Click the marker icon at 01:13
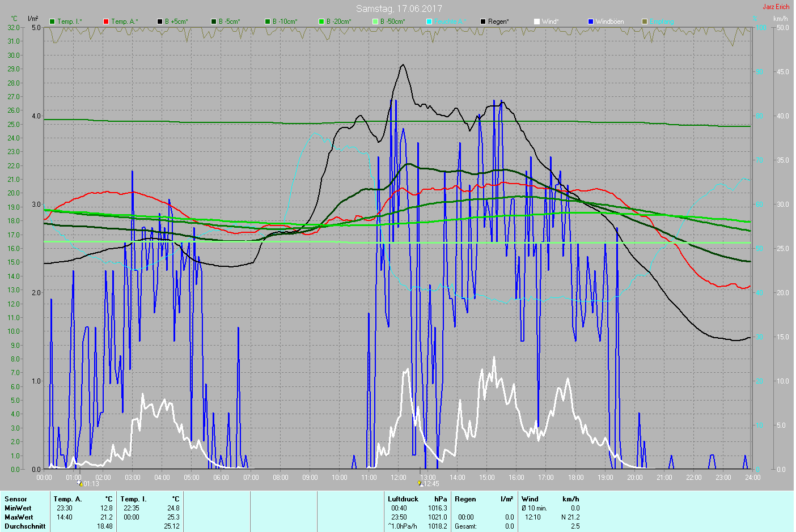The image size is (796, 532). point(80,483)
